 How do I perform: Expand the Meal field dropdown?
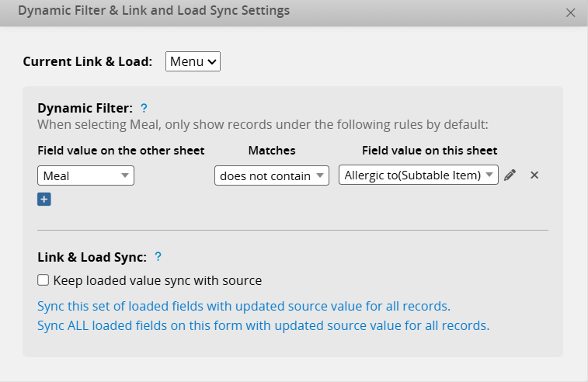[x=85, y=175]
